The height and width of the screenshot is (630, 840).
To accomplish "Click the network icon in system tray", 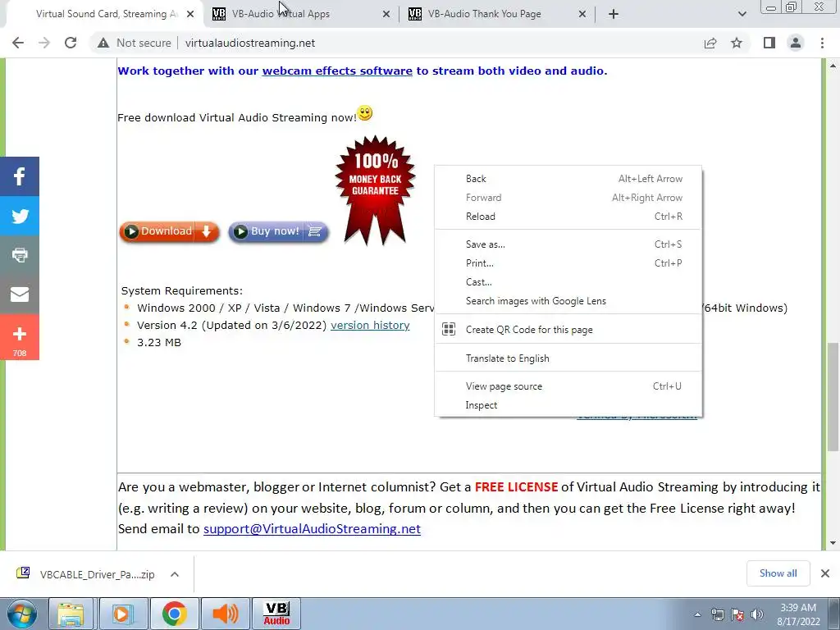I will click(x=717, y=614).
